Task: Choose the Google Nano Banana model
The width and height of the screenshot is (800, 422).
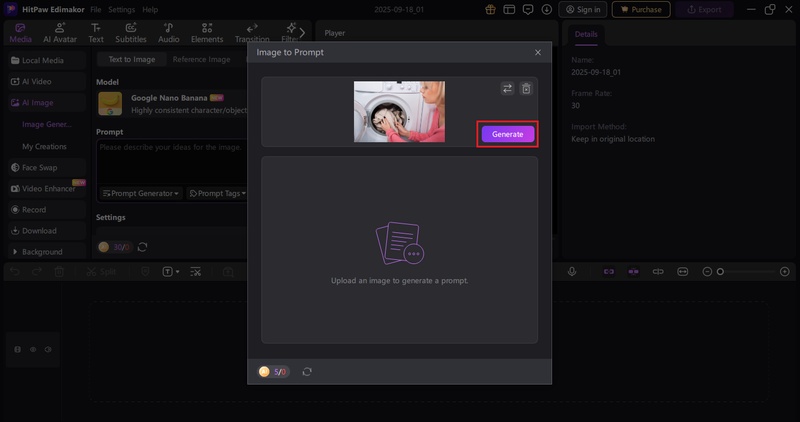Action: tap(172, 104)
